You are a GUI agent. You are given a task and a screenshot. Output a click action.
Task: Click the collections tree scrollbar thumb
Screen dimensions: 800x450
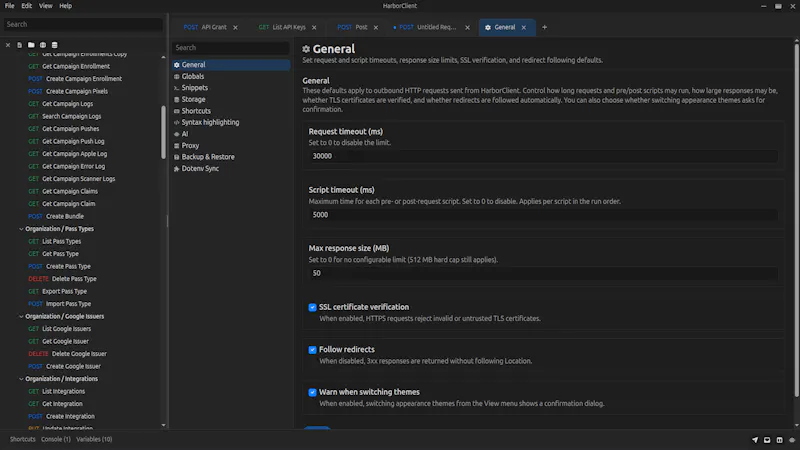point(163,132)
